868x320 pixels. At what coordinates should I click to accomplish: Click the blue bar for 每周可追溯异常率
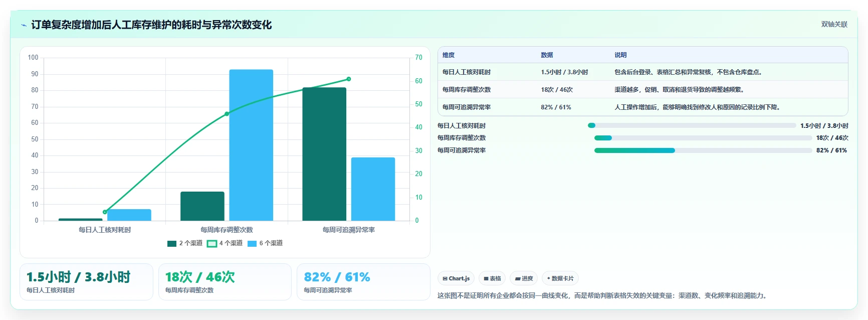[x=373, y=189]
